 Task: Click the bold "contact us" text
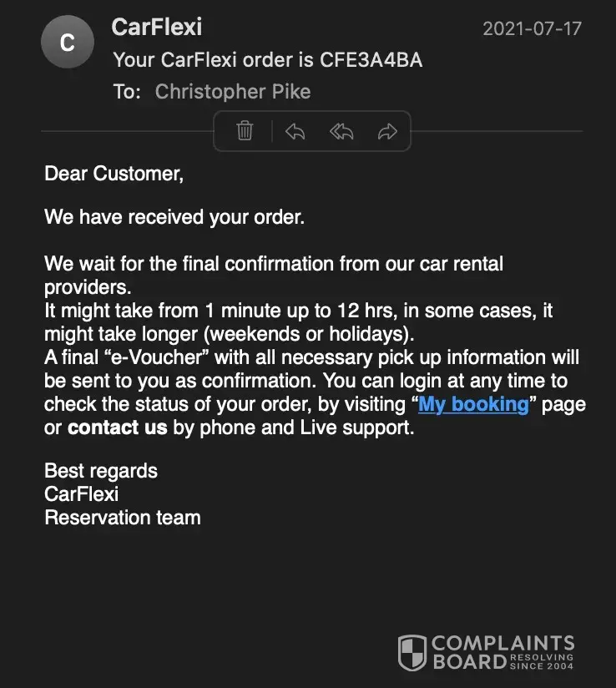click(118, 428)
